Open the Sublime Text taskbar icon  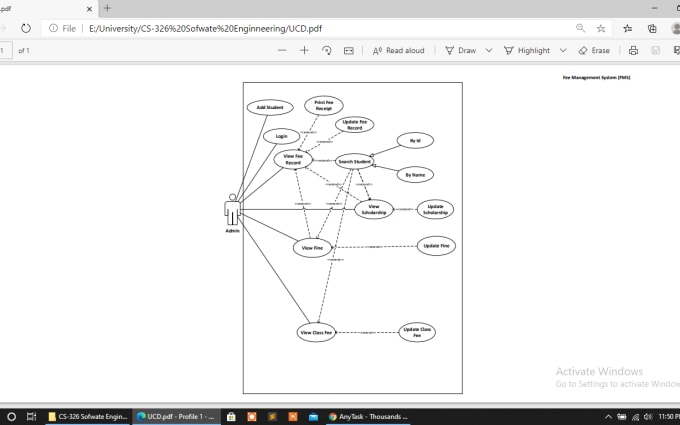pyautogui.click(x=272, y=417)
